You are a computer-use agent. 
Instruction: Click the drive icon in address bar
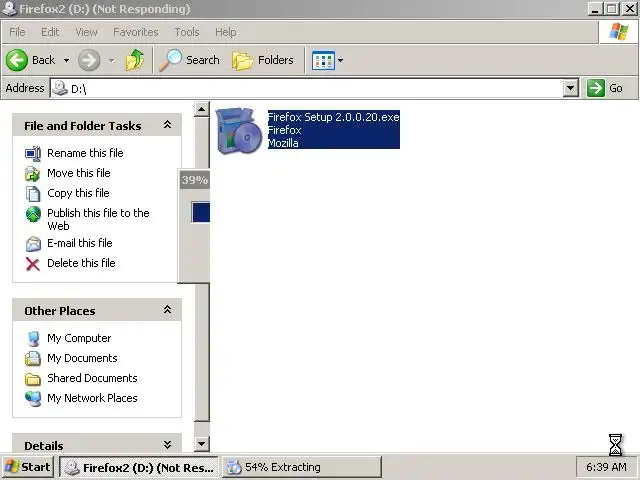pos(60,88)
